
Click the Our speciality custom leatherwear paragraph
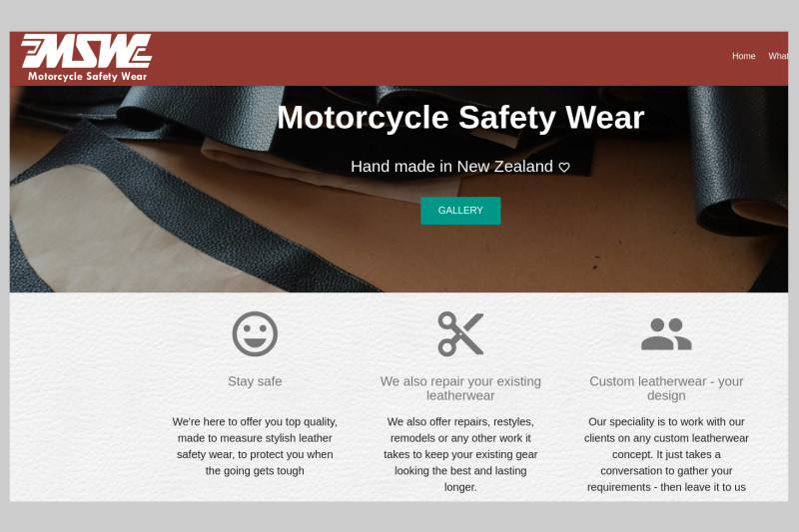666,454
